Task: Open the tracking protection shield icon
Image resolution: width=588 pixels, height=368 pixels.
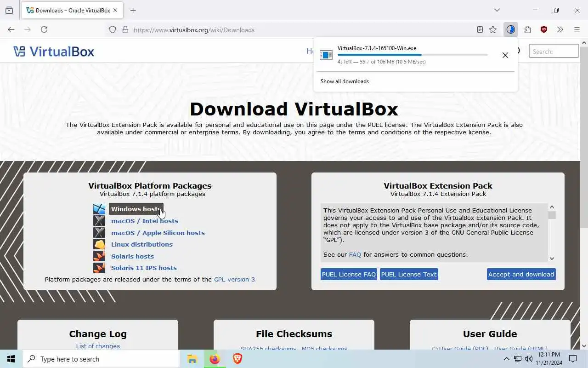Action: click(113, 29)
